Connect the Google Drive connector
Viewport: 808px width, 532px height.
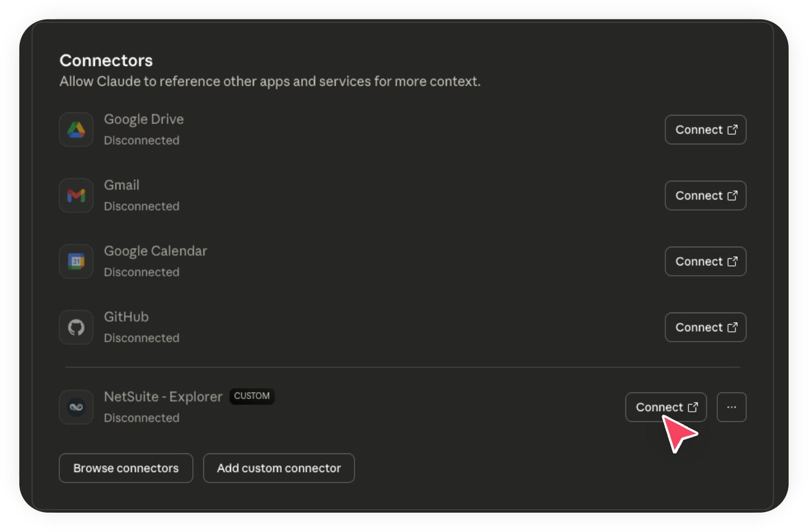(x=706, y=129)
